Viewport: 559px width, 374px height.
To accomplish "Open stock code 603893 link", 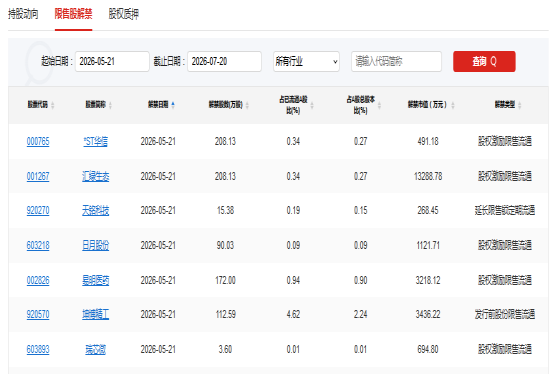I will pos(38,349).
